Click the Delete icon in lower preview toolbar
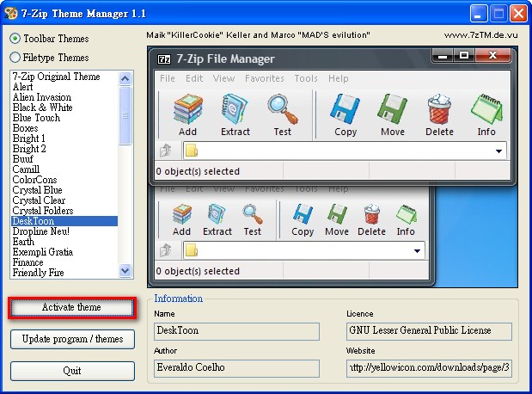This screenshot has width=532, height=394. pyautogui.click(x=371, y=214)
